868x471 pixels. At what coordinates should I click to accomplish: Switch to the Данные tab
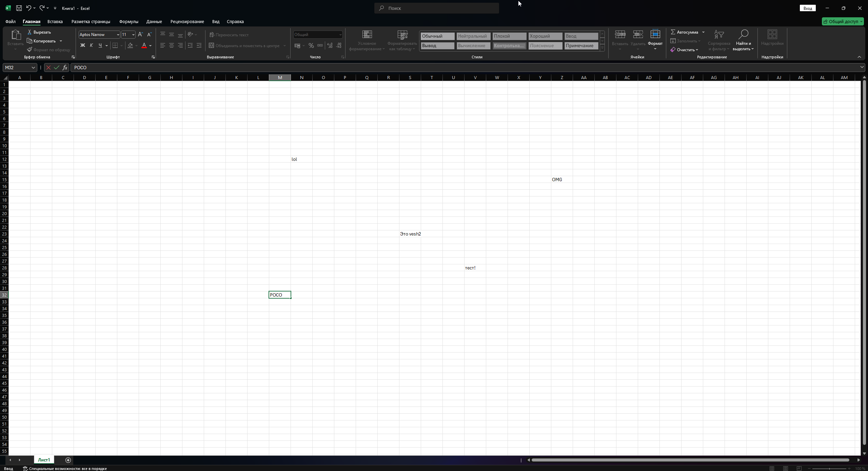point(154,21)
